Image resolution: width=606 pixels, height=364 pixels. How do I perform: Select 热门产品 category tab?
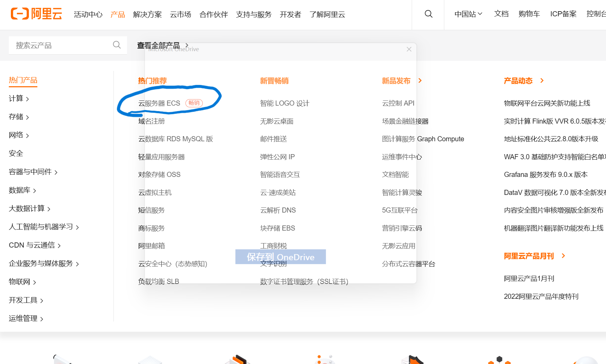pos(23,80)
